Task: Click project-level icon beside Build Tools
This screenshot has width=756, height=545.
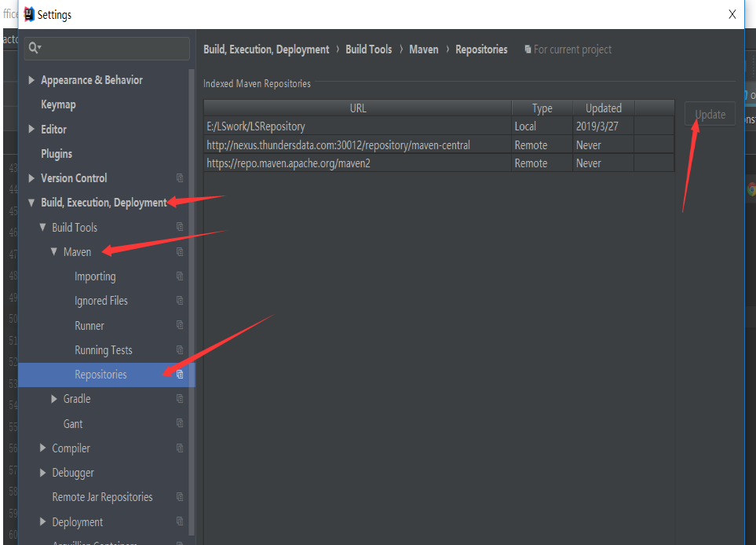Action: [180, 227]
